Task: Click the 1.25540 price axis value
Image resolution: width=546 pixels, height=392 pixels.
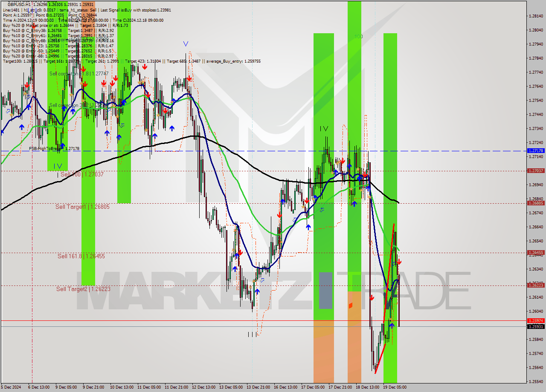Action: pos(536,381)
